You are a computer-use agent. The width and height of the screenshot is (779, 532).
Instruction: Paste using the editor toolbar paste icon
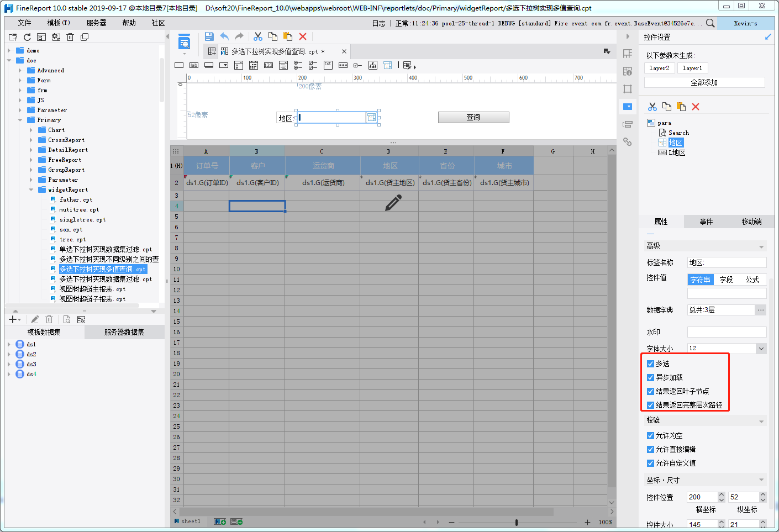coord(288,36)
